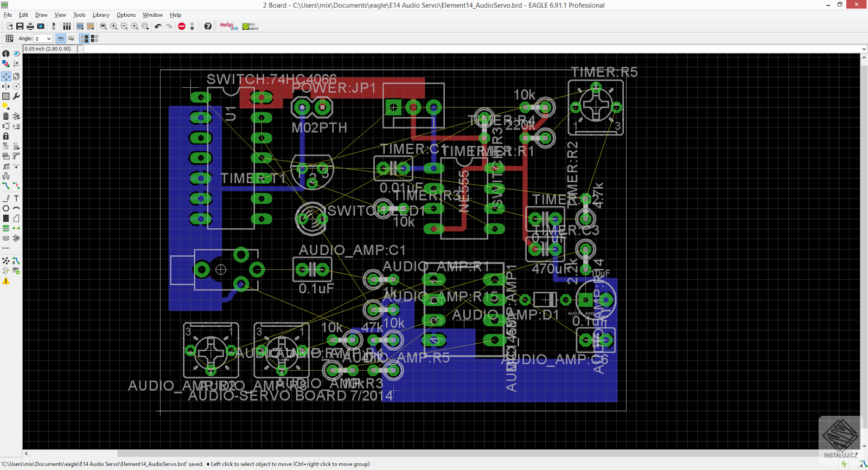This screenshot has width=868, height=470.
Task: Select the Text tool
Action: coord(16,198)
